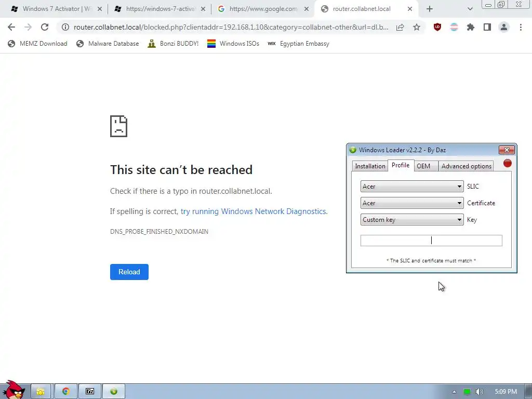Open the Extensions puzzle piece menu
The height and width of the screenshot is (399, 532).
tap(471, 27)
